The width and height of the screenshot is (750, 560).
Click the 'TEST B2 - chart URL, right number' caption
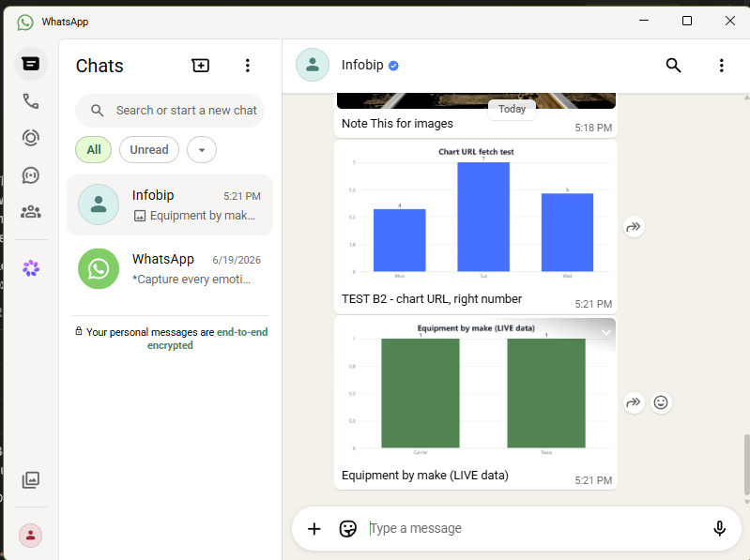click(x=432, y=299)
